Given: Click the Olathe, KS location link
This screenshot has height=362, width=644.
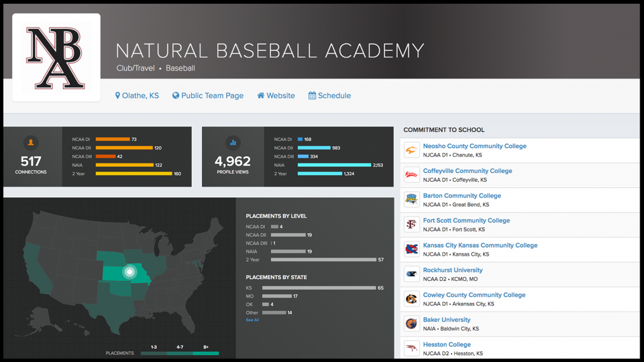Looking at the screenshot, I should click(136, 96).
